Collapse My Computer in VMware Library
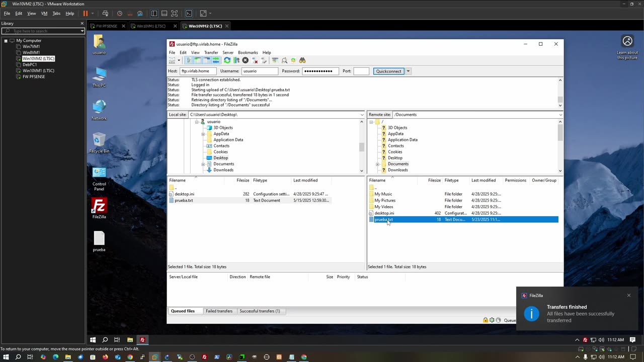 (x=6, y=41)
